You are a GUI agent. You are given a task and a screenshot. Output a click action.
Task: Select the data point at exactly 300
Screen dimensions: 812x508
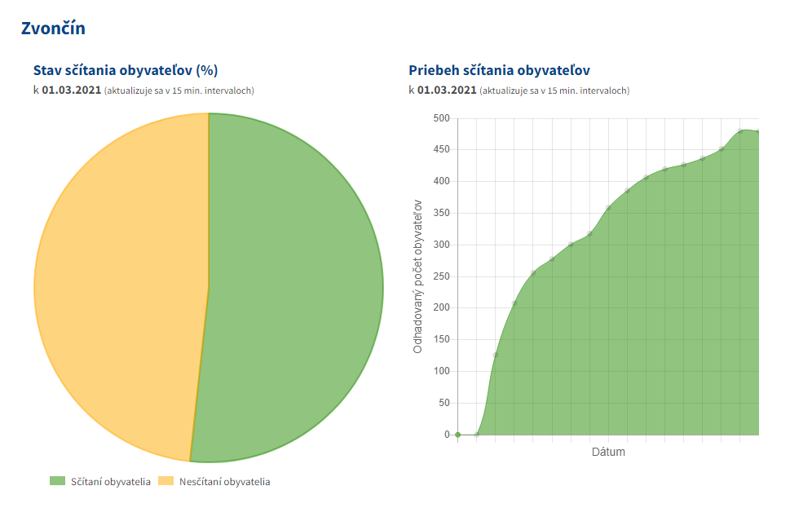tap(571, 245)
